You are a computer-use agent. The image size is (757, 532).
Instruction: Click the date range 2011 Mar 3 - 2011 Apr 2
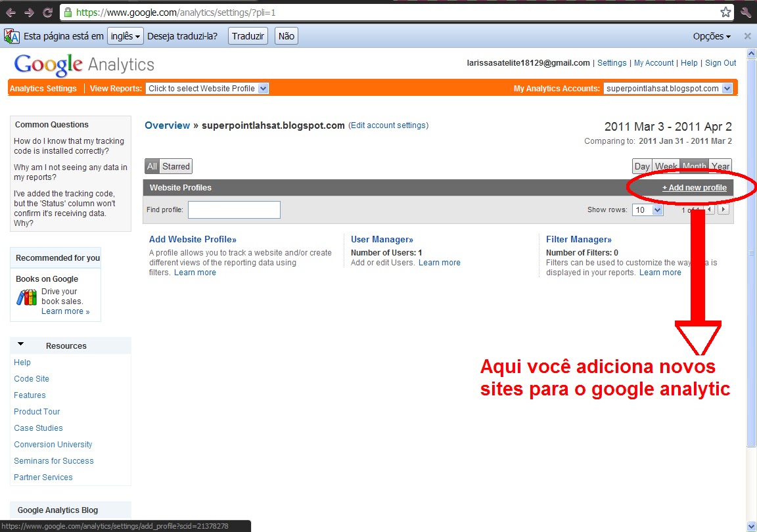[668, 127]
